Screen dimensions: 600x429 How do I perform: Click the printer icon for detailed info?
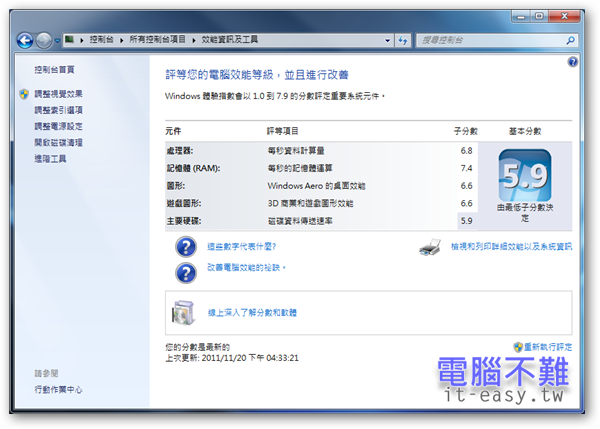coord(430,247)
